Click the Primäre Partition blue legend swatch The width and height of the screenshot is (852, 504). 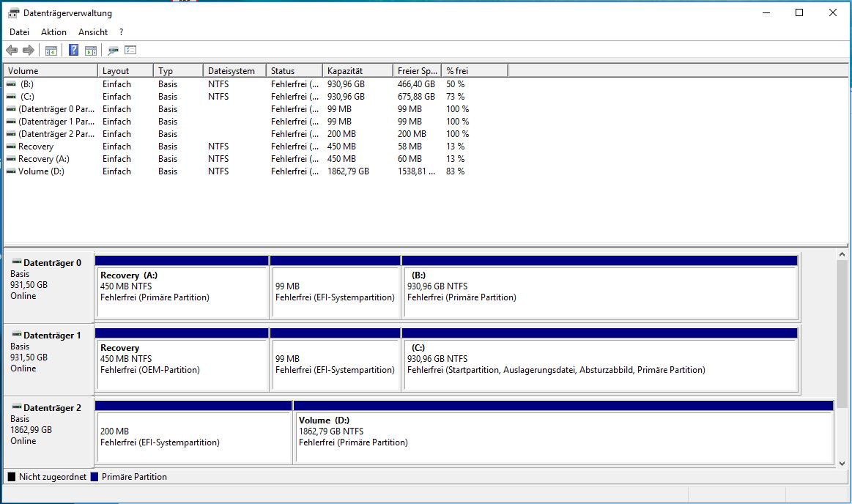[x=95, y=477]
